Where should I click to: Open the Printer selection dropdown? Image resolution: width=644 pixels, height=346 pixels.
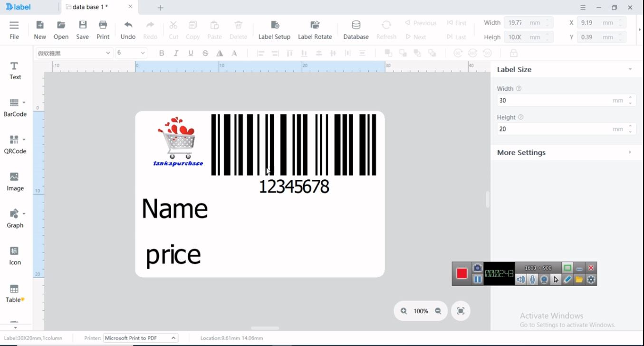click(x=141, y=338)
